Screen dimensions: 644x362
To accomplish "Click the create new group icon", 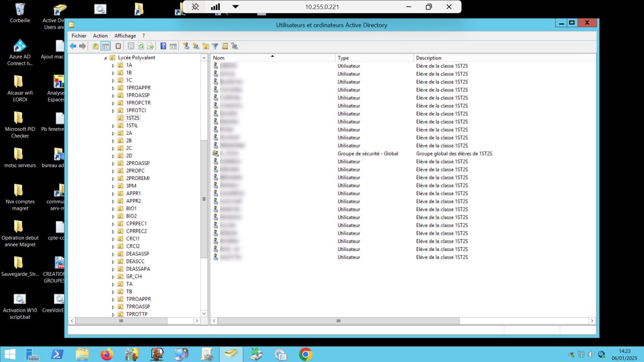I will pos(196,46).
